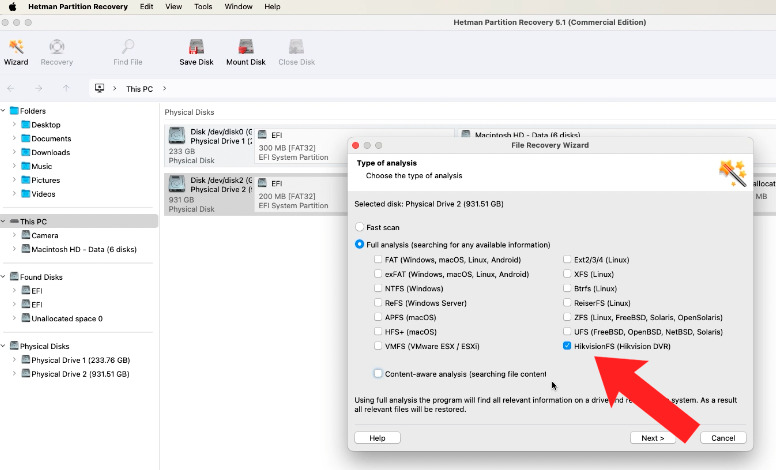
Task: Select Videos folder in sidebar
Action: (38, 194)
